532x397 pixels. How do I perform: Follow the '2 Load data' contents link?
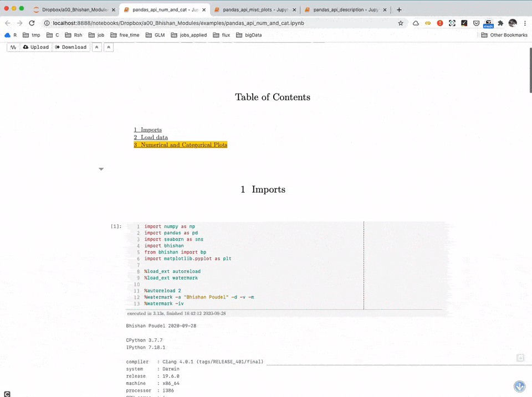click(151, 137)
